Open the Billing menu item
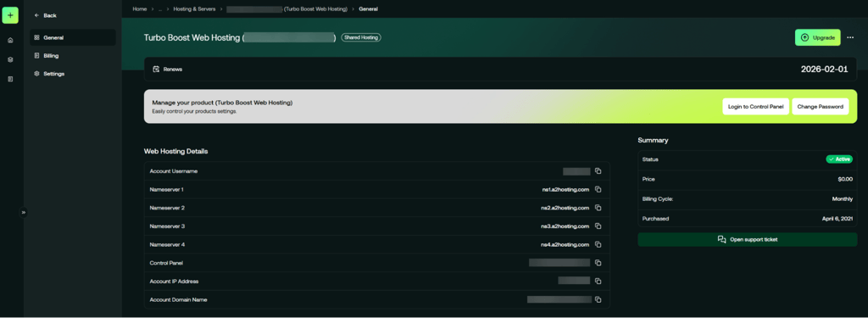The width and height of the screenshot is (868, 318). click(x=73, y=55)
